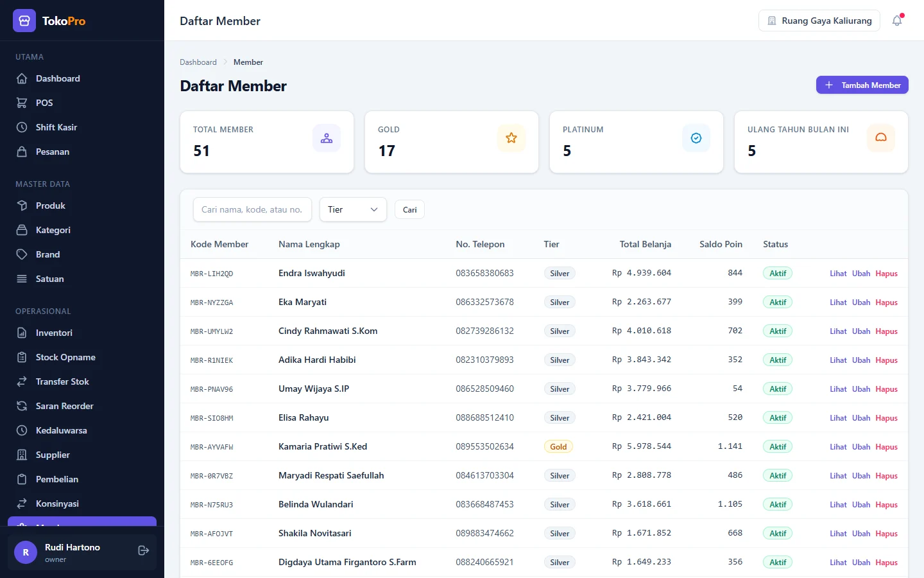Click Lihat for Digdaya Utama Firgantoro
924x578 pixels.
[x=838, y=563]
